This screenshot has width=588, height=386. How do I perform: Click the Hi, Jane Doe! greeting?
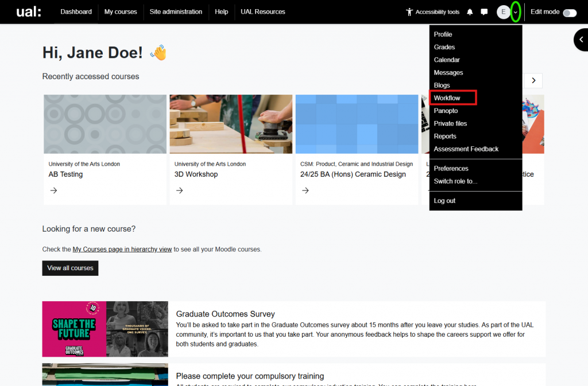pos(92,52)
